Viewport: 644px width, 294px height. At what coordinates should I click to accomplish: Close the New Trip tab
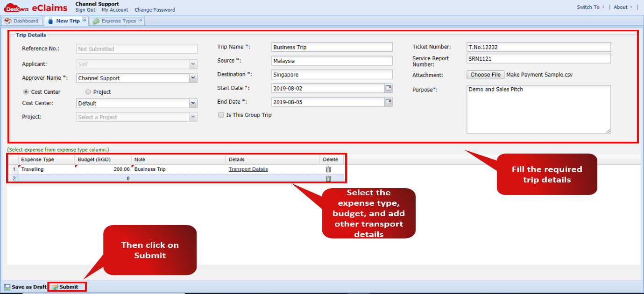(85, 20)
